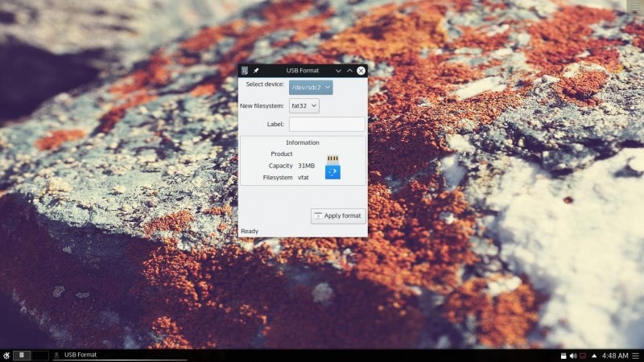
Task: Click the Apply format button
Action: coord(338,216)
